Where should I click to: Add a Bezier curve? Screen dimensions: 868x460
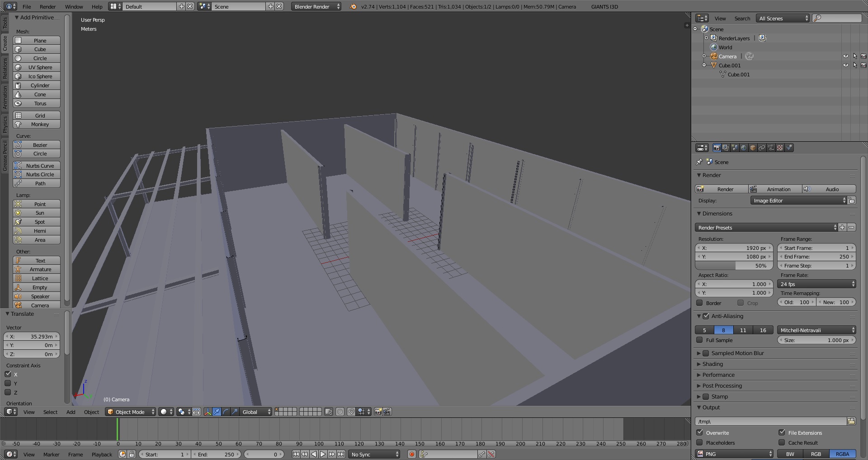tap(37, 145)
